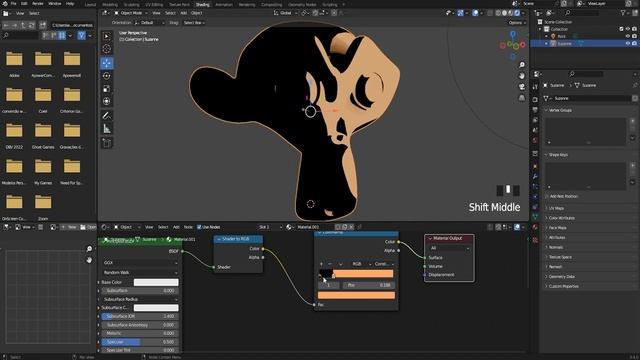The width and height of the screenshot is (640, 360).
Task: Open the viewport Add menu
Action: pyautogui.click(x=183, y=13)
